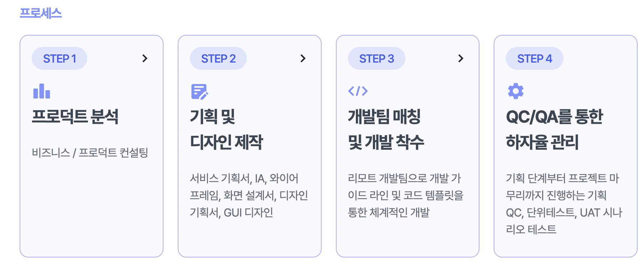This screenshot has height=271, width=644.
Task: Click the 서비스 기획서 description text
Action: [249, 195]
